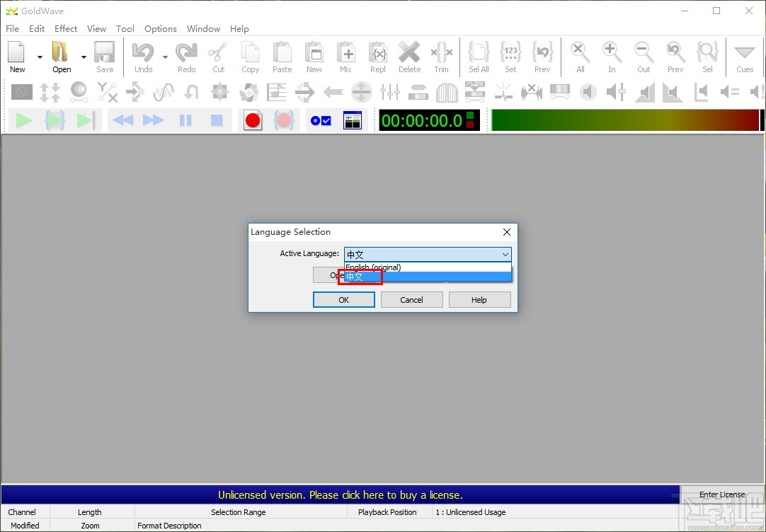Click the Fast forward playback button
The image size is (766, 532).
point(154,120)
